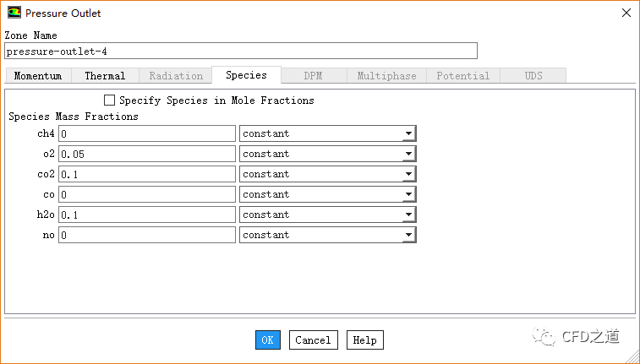Click the o2 mass fraction input
Viewport: 640px width, 364px height.
pos(147,154)
